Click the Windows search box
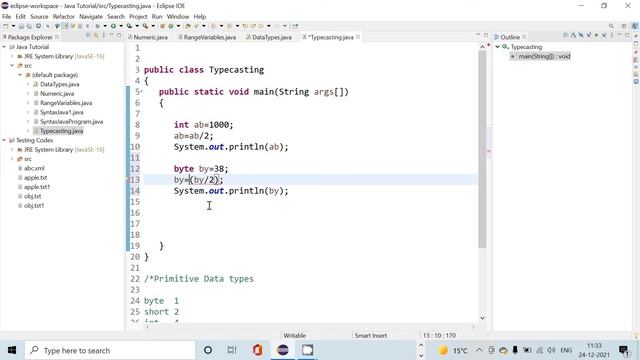The image size is (640, 360). tap(110, 350)
